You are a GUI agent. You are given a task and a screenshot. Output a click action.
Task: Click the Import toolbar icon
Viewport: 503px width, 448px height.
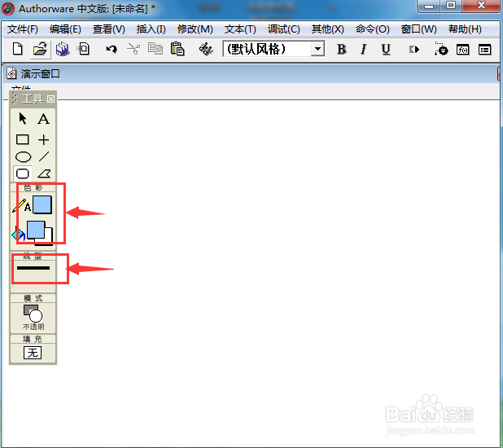pyautogui.click(x=83, y=49)
